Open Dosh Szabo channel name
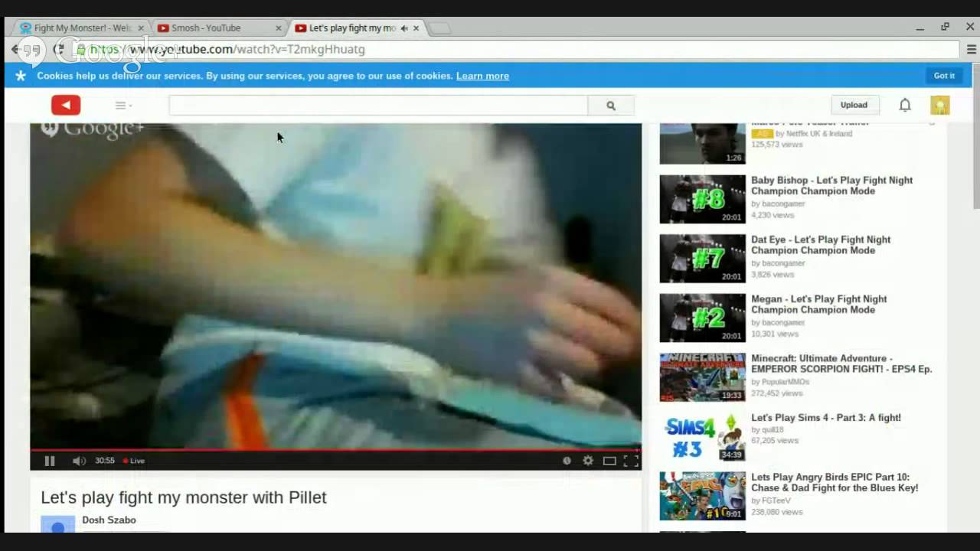The image size is (980, 551). 109,520
